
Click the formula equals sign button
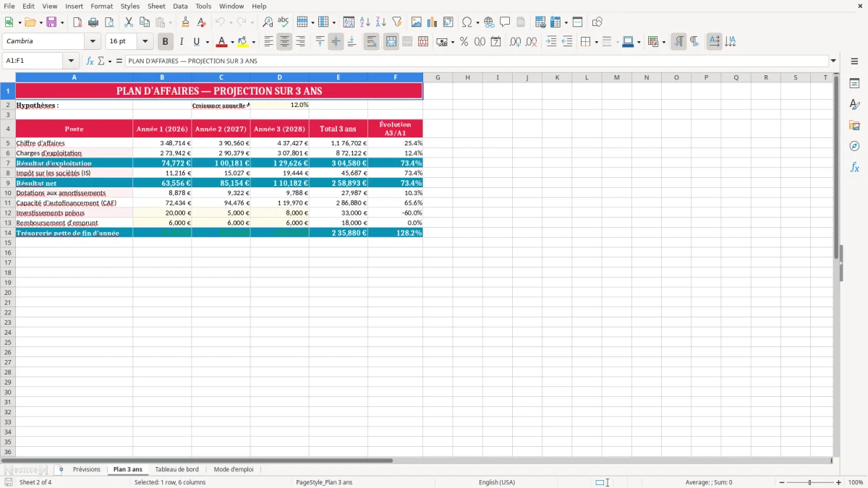[119, 61]
